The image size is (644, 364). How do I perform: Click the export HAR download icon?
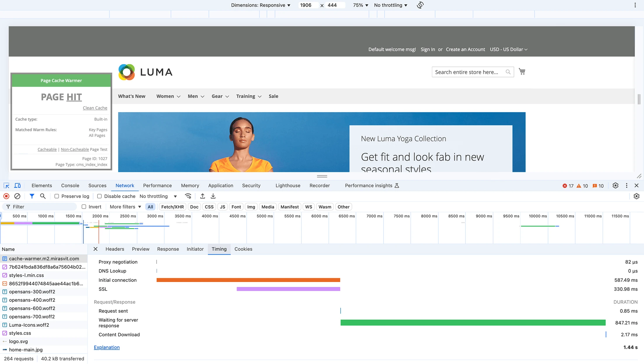213,196
